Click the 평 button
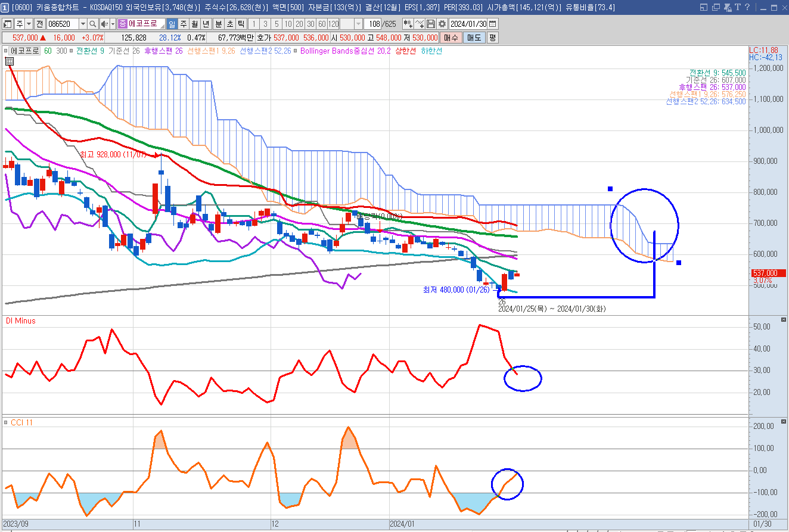Screen dimensions: 789x532 (x=493, y=38)
